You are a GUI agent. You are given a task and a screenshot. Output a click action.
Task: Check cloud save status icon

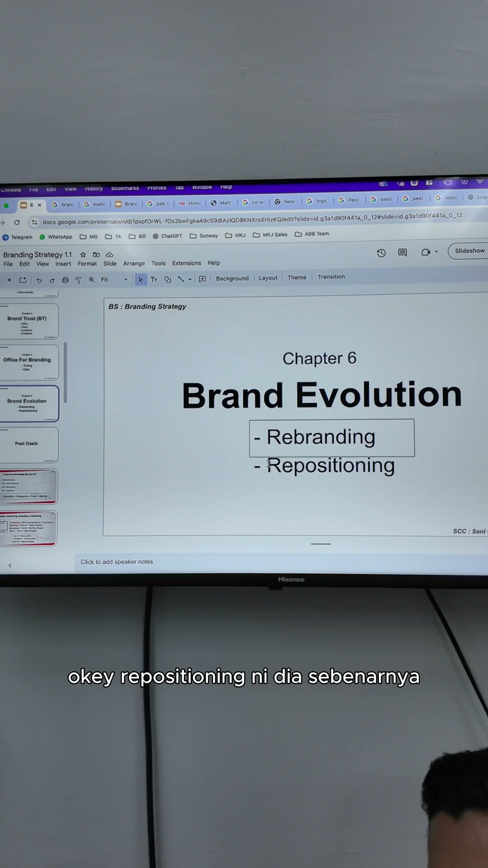(x=109, y=255)
